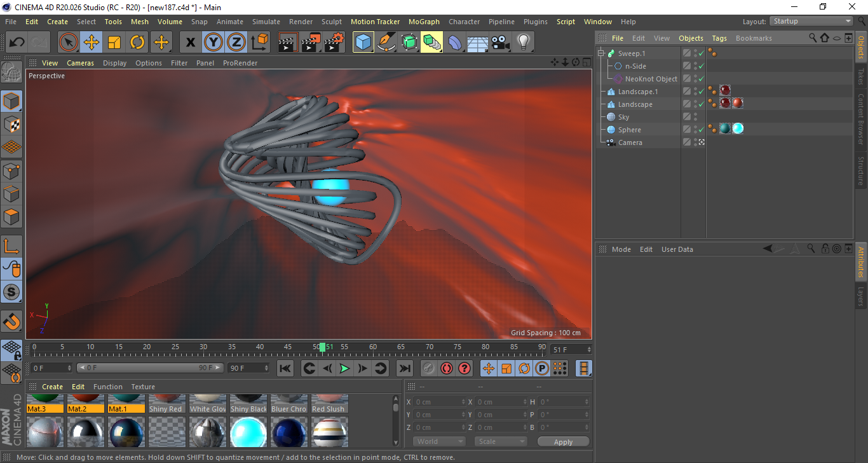Switch to Edges mode
The width and height of the screenshot is (868, 463).
point(11,193)
